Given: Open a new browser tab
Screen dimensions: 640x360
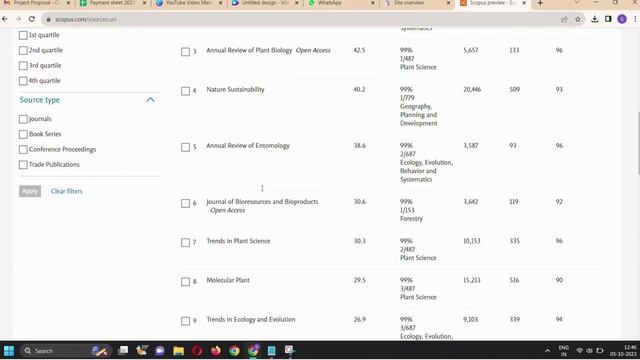Looking at the screenshot, I should pos(540,3).
